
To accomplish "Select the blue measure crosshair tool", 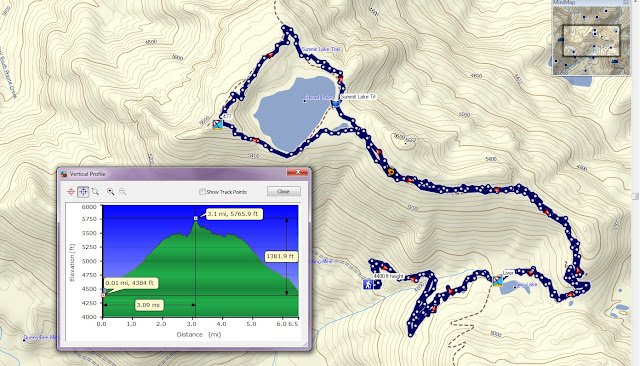I will point(83,191).
